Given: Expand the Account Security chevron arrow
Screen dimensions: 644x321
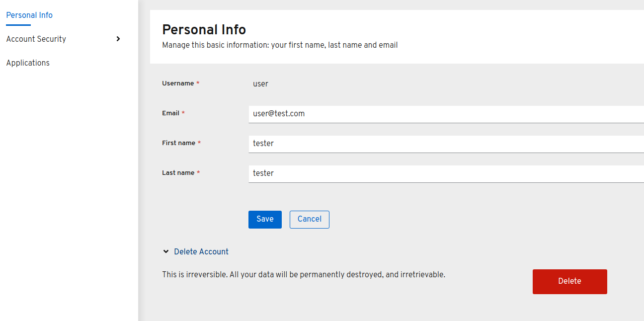Looking at the screenshot, I should tap(118, 39).
